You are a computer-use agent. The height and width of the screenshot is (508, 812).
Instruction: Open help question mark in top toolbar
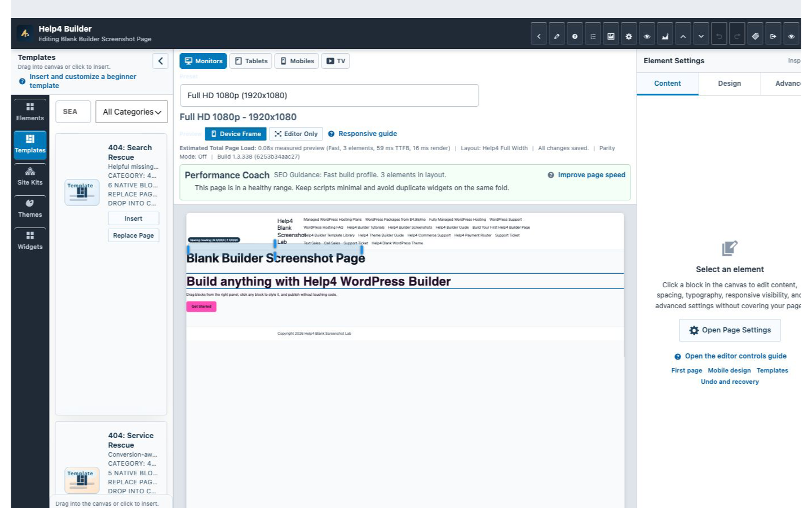point(575,36)
